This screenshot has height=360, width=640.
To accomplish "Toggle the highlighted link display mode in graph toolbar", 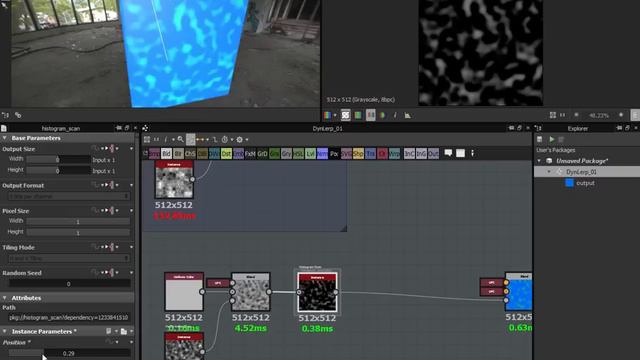I will coord(190,140).
